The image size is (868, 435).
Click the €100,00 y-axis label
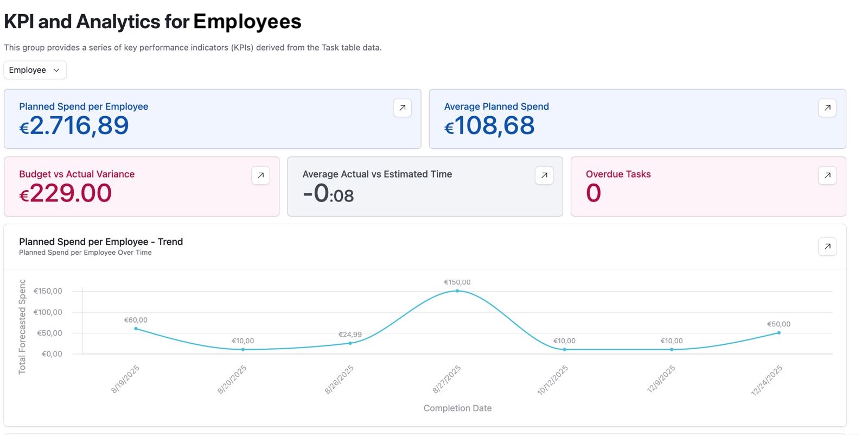(x=48, y=312)
